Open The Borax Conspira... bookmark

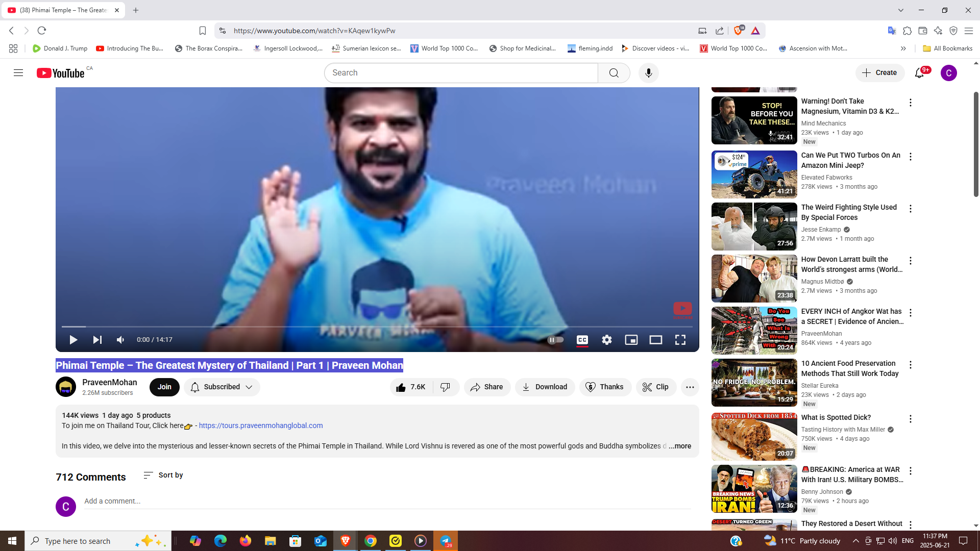(209, 48)
